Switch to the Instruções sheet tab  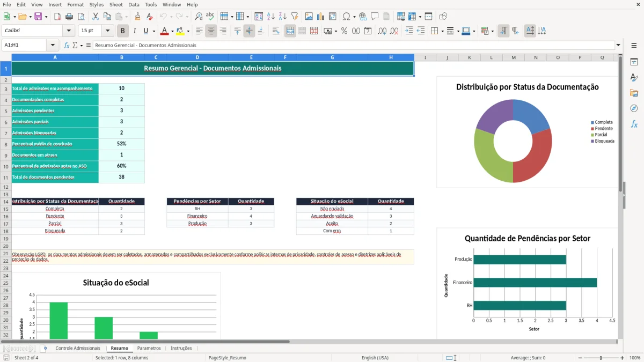(181, 348)
